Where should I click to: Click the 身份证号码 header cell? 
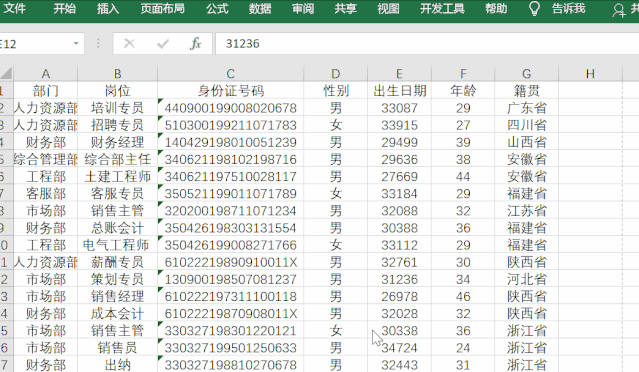(230, 90)
